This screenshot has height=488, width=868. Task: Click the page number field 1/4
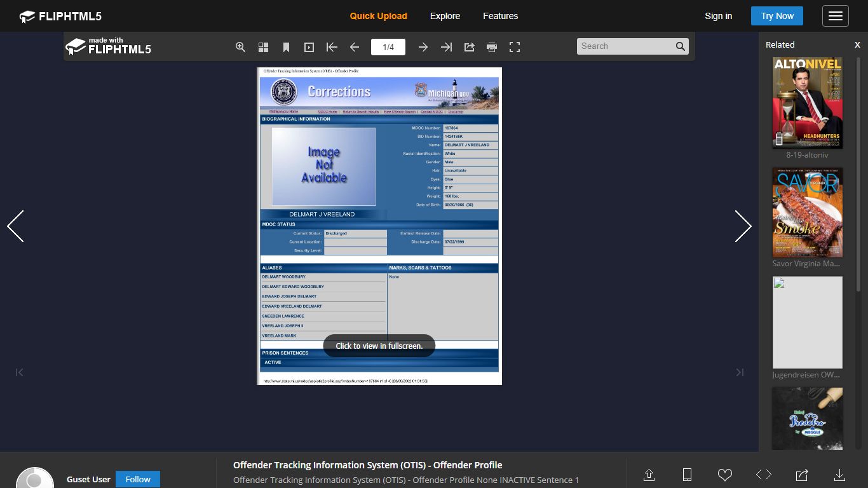(x=388, y=47)
